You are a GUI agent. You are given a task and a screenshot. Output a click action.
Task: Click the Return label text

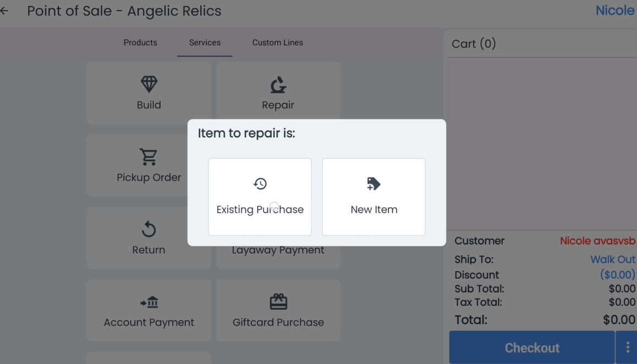[x=149, y=250]
